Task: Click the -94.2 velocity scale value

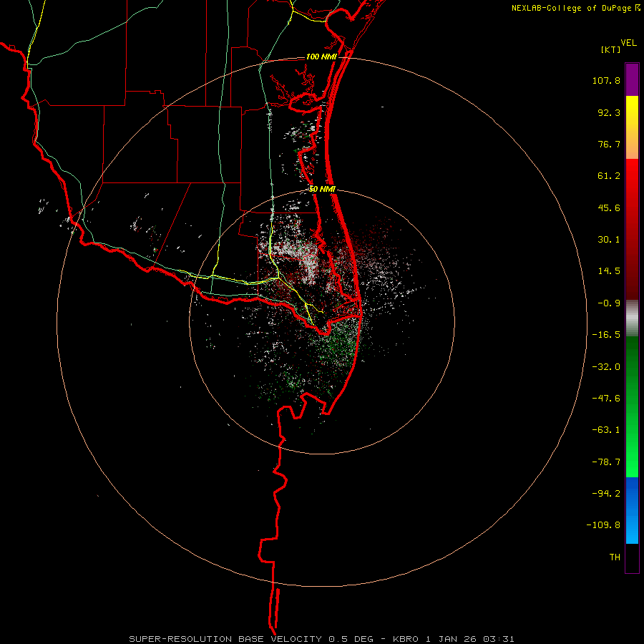Action: [x=606, y=493]
